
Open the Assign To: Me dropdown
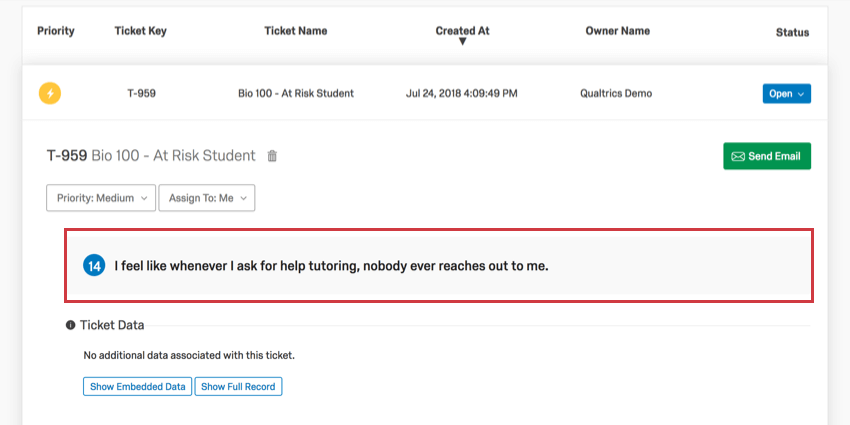pyautogui.click(x=207, y=198)
